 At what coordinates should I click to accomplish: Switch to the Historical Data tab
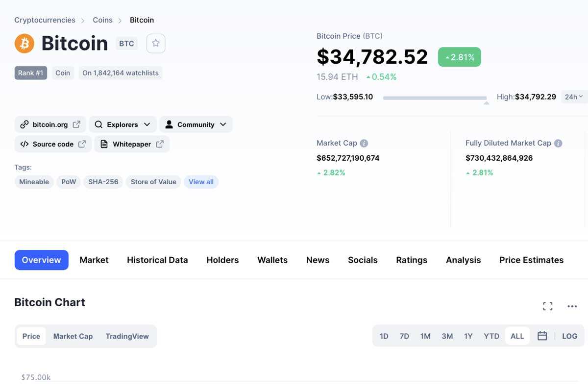pos(157,260)
